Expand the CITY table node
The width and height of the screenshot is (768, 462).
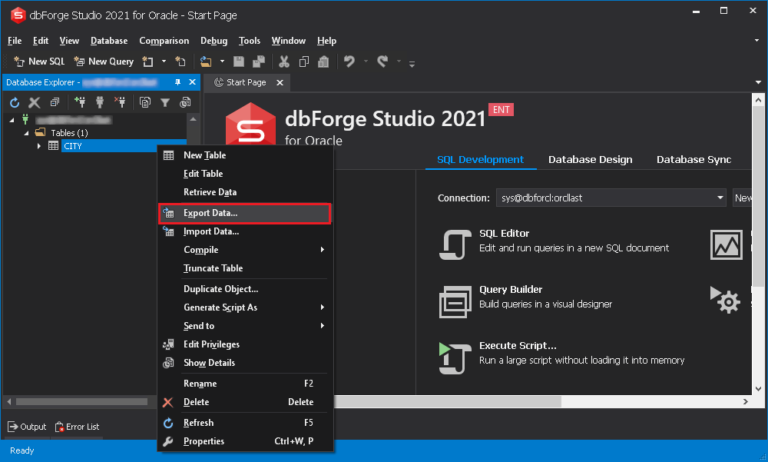[x=40, y=146]
